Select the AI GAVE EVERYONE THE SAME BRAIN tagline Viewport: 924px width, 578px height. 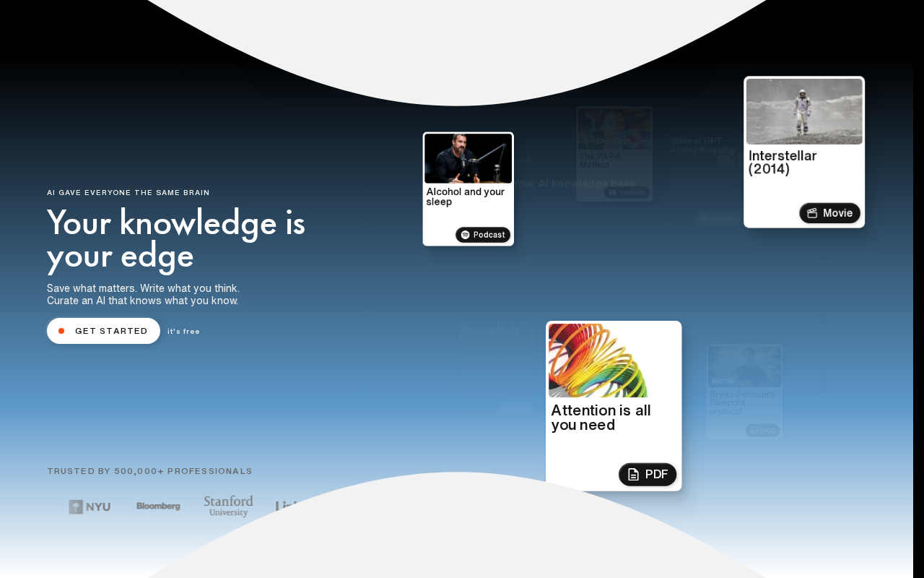(128, 193)
